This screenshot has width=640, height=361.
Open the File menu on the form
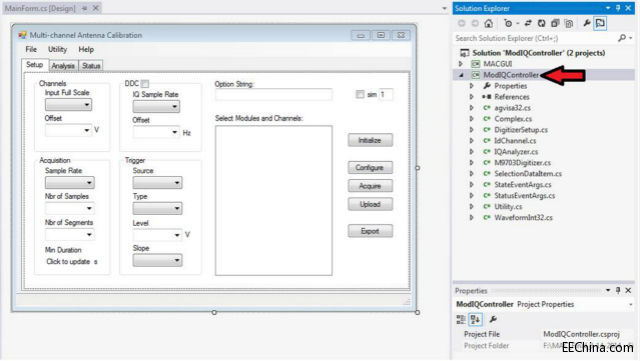click(31, 49)
